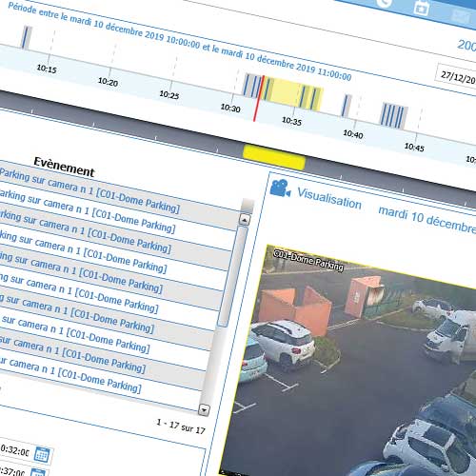The image size is (476, 476).
Task: Click the case-shaped icon in blue header bar
Action: click(x=422, y=8)
